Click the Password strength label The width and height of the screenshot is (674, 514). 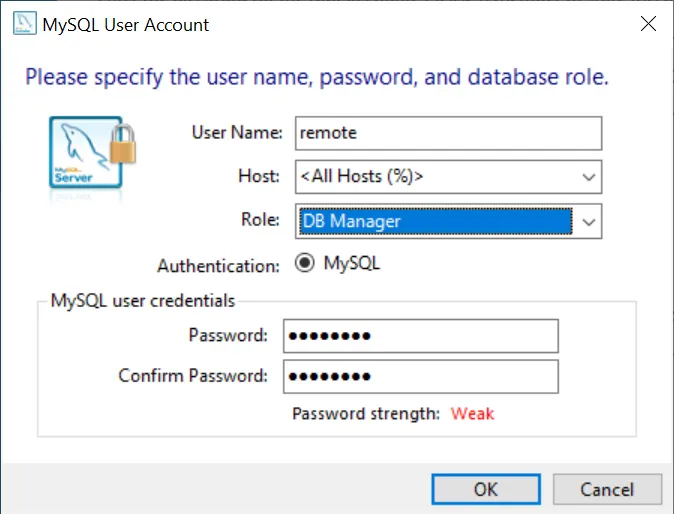pyautogui.click(x=365, y=413)
